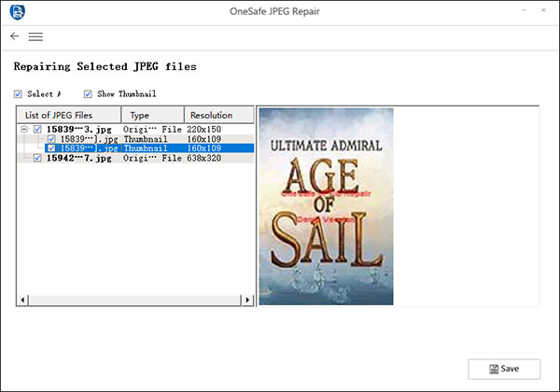Viewport: 560px width, 392px height.
Task: Uncheck the highlighted Thumbnail row checkbox
Action: (51, 148)
